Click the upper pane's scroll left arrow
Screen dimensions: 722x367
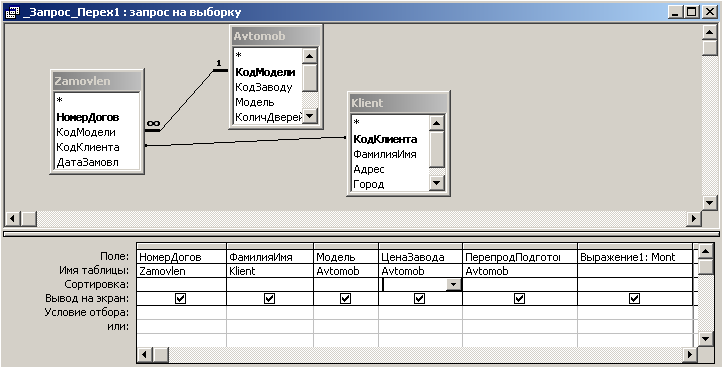[x=13, y=218]
